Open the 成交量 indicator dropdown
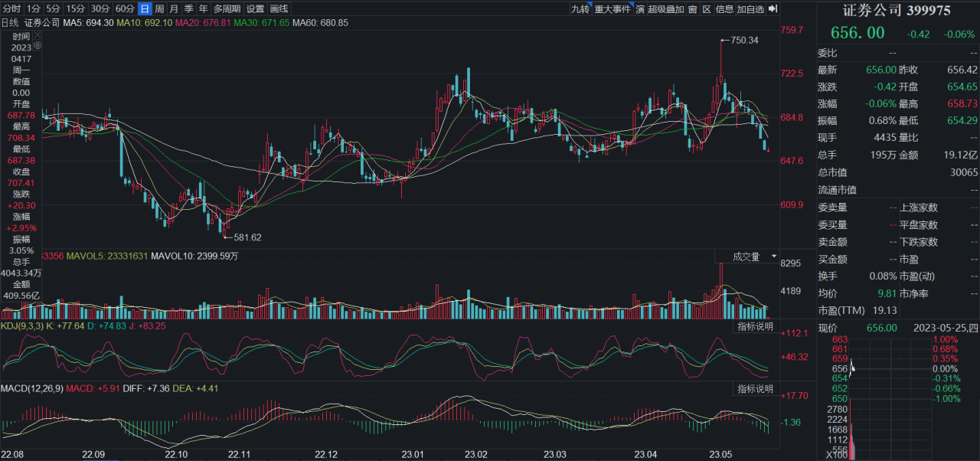 tap(746, 257)
